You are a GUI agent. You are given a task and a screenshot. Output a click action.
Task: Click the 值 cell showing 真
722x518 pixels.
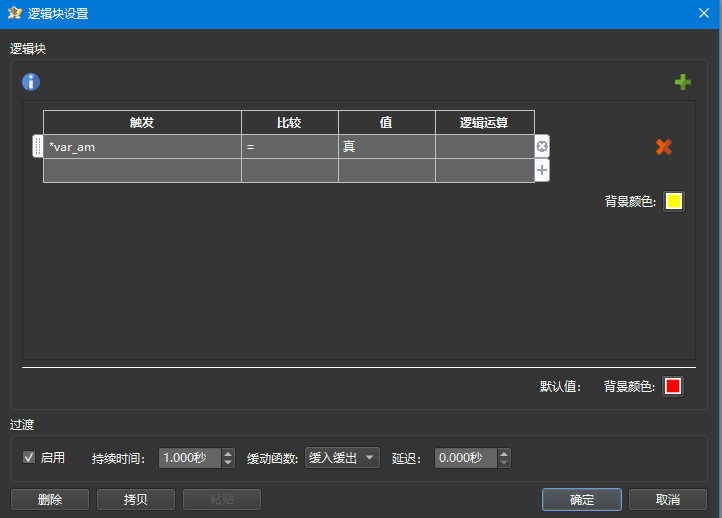pos(386,147)
